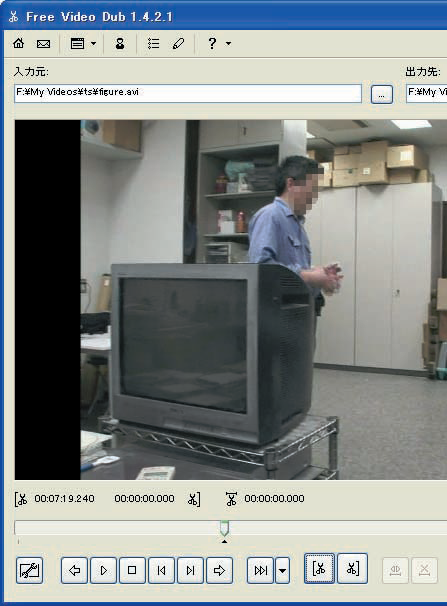447x606 pixels.
Task: Play the video
Action: click(x=103, y=570)
